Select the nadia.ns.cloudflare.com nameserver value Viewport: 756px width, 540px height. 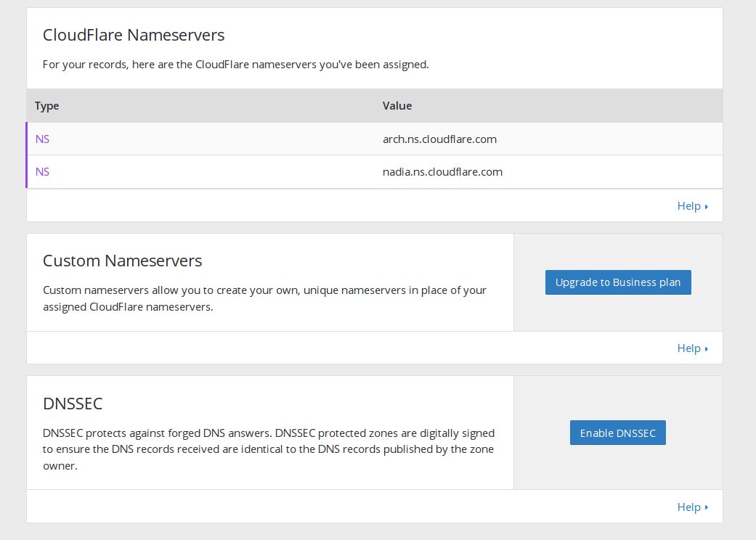(x=442, y=172)
